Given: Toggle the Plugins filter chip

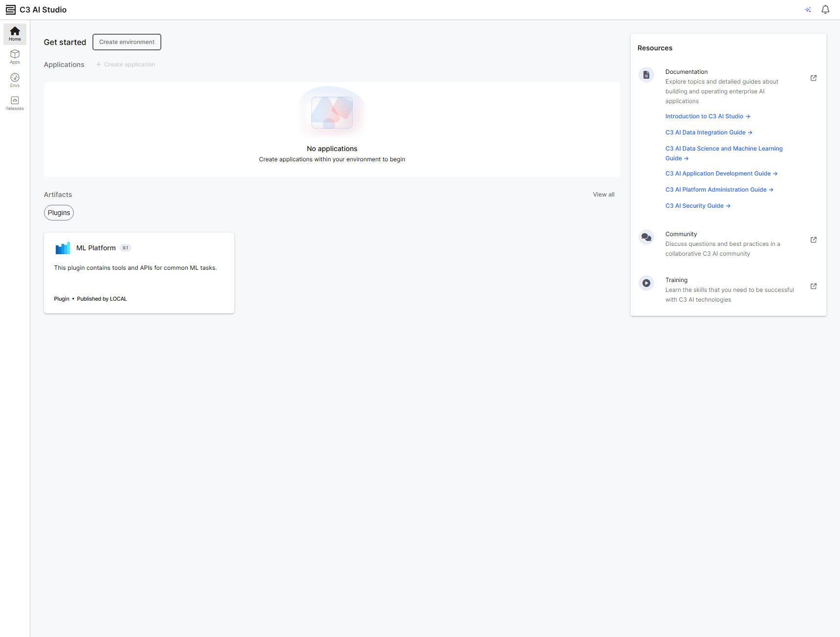Looking at the screenshot, I should [x=59, y=213].
